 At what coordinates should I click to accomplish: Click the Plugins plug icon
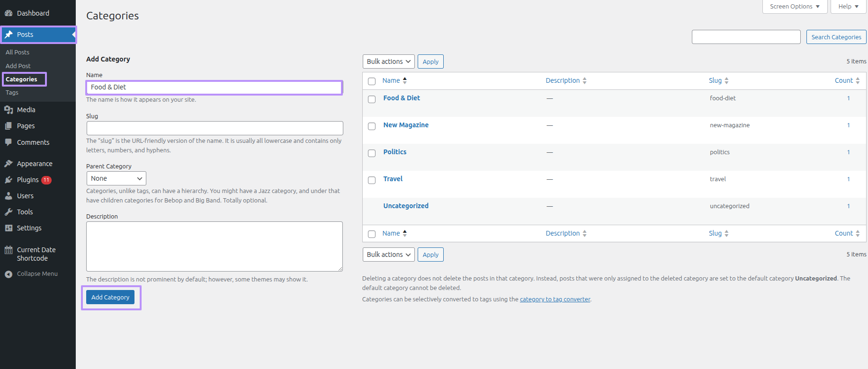(x=9, y=180)
